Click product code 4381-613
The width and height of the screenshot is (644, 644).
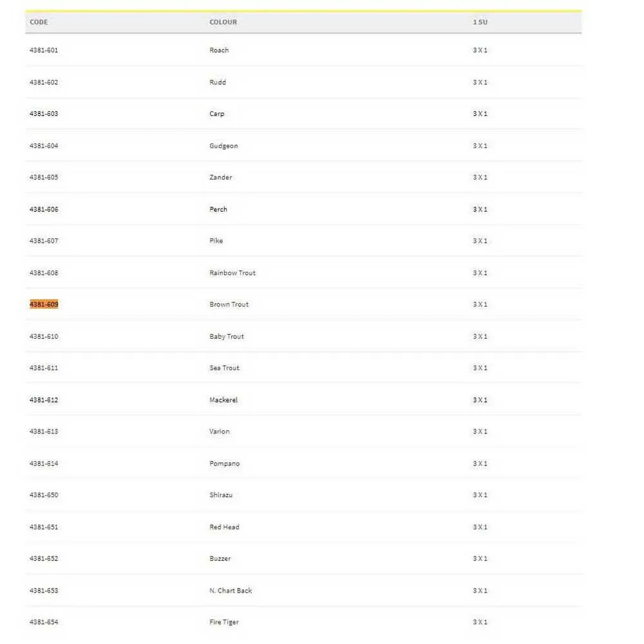pyautogui.click(x=44, y=431)
